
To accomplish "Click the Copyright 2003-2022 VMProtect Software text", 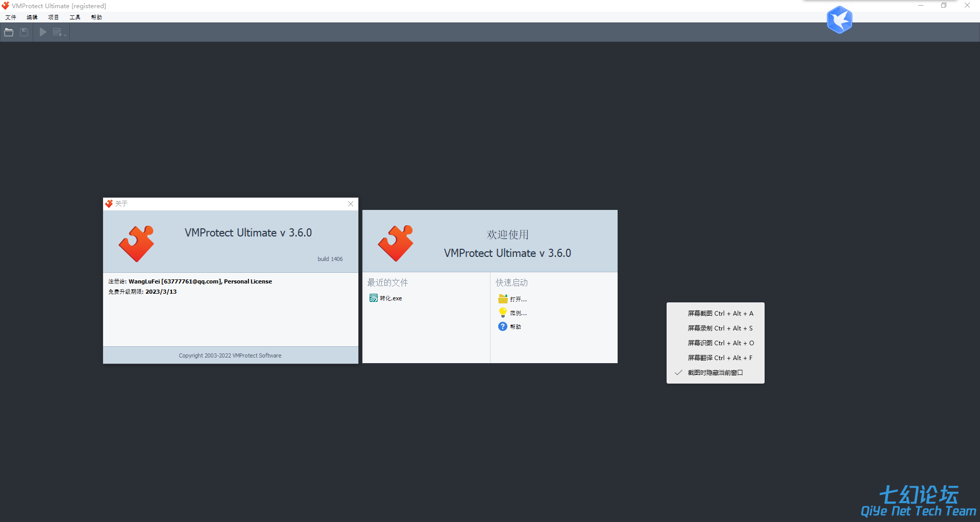I will click(230, 355).
